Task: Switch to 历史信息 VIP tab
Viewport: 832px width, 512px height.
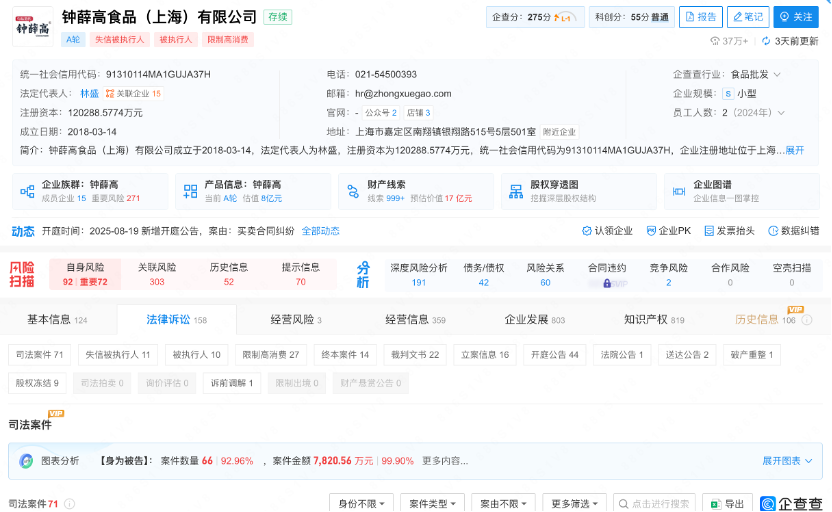Action: (765, 319)
